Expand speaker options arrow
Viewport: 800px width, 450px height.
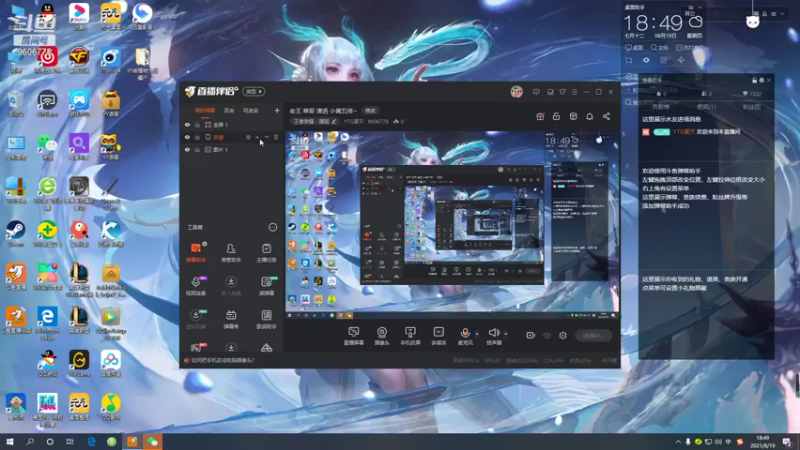(506, 334)
